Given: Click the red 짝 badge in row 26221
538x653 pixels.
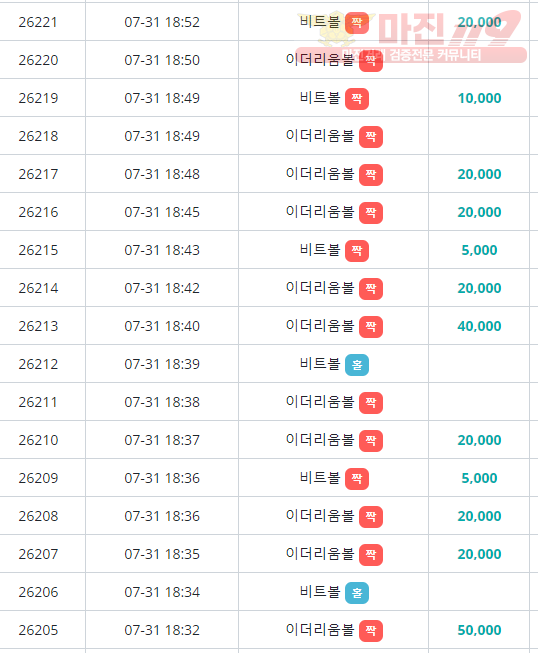Looking at the screenshot, I should pos(357,22).
